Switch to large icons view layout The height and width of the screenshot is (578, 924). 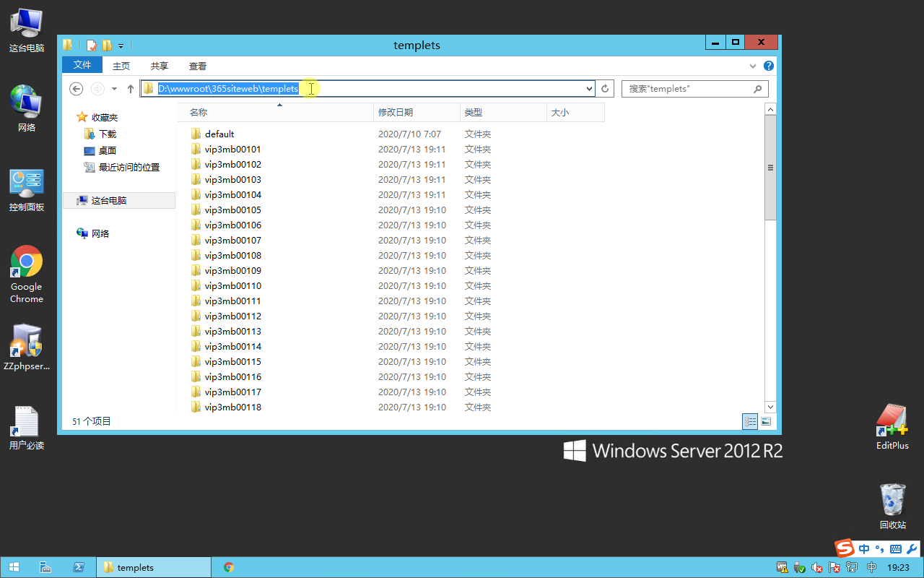coord(766,421)
